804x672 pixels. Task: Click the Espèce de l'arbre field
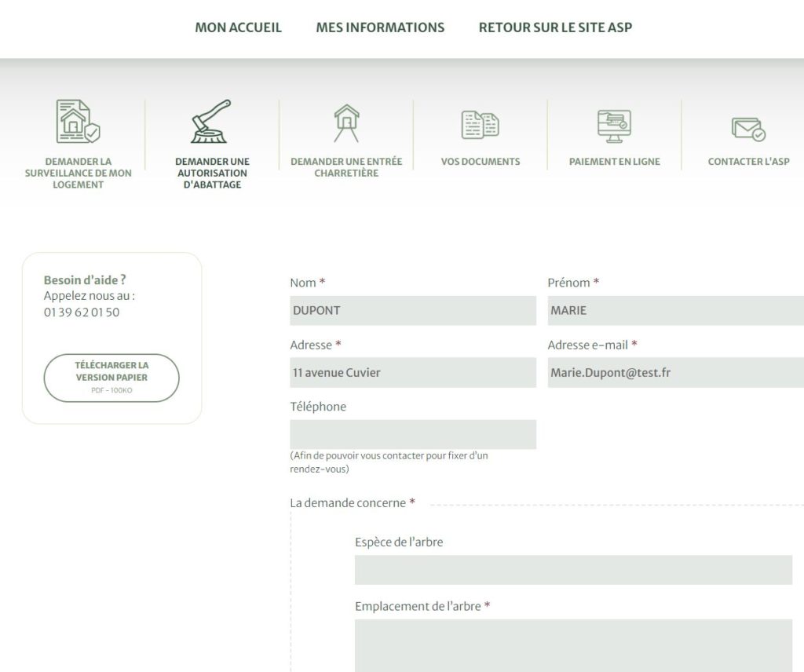click(x=573, y=570)
